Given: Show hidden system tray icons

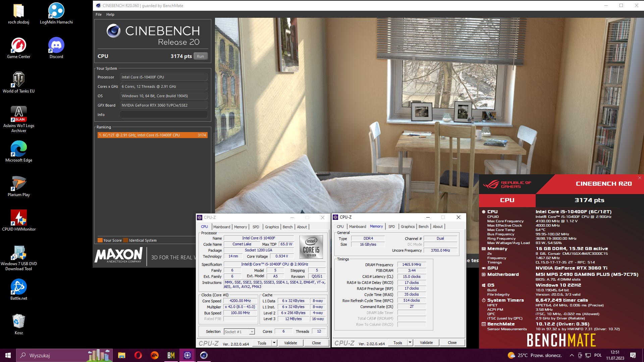Looking at the screenshot, I should coord(572,355).
